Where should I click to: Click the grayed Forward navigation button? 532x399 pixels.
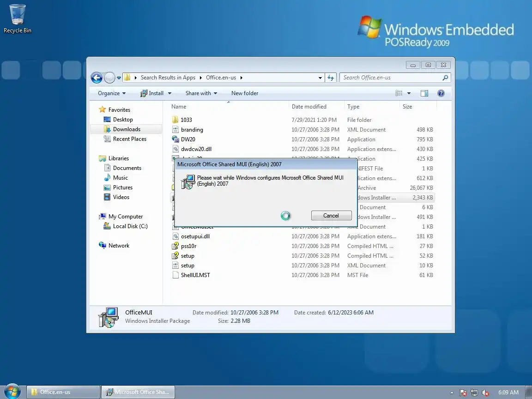pyautogui.click(x=109, y=78)
